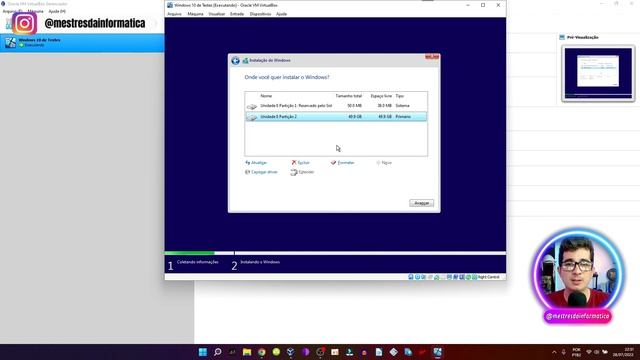The height and width of the screenshot is (360, 640).
Task: Click Right Control host key indicator
Action: [488, 277]
